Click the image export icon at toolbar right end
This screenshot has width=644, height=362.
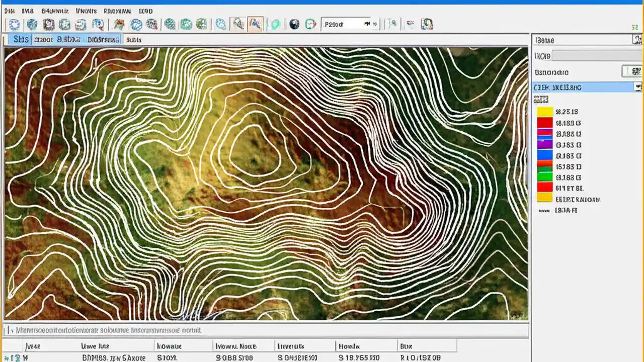(x=427, y=24)
